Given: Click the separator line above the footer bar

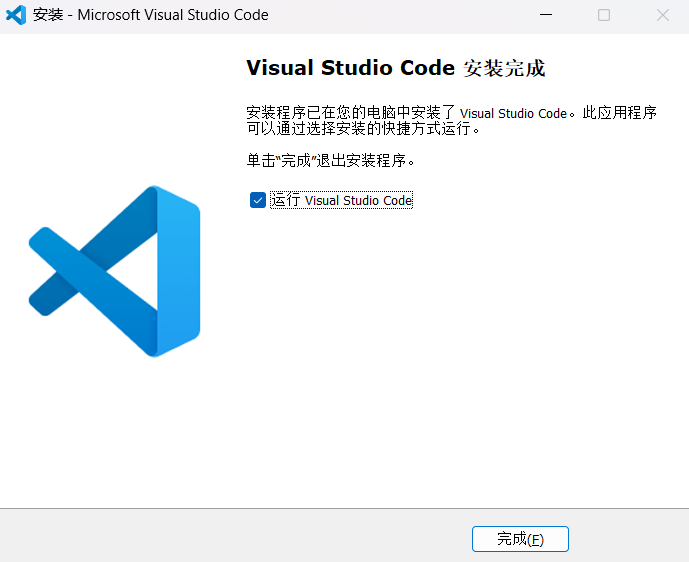Looking at the screenshot, I should [344, 508].
